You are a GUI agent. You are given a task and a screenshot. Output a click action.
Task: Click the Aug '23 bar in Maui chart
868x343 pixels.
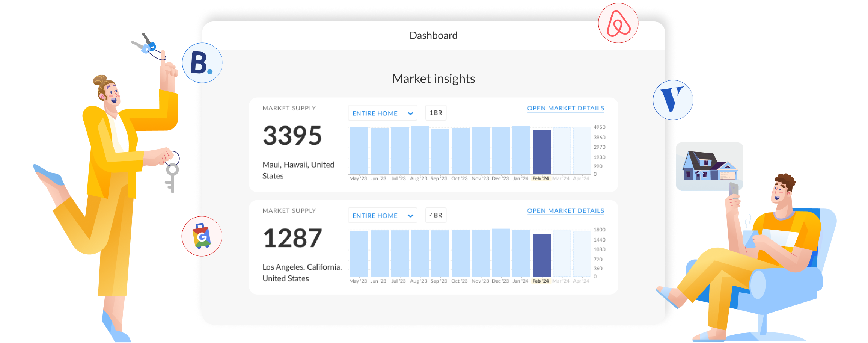pos(420,150)
